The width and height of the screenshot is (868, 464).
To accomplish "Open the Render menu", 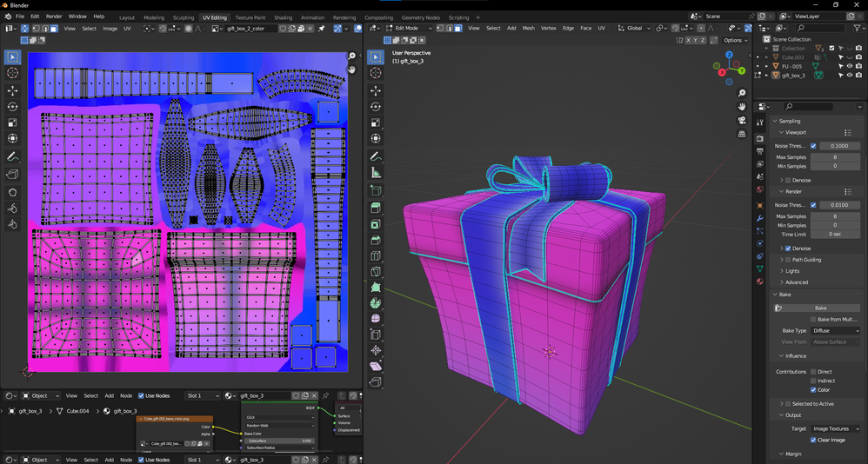I will tap(54, 17).
